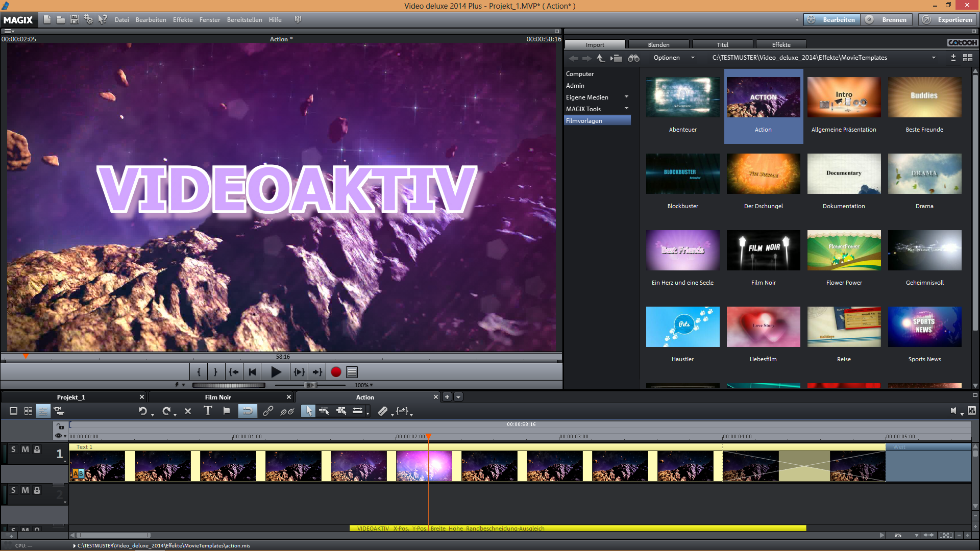The image size is (980, 551).
Task: Delete selected object with X icon
Action: point(188,411)
